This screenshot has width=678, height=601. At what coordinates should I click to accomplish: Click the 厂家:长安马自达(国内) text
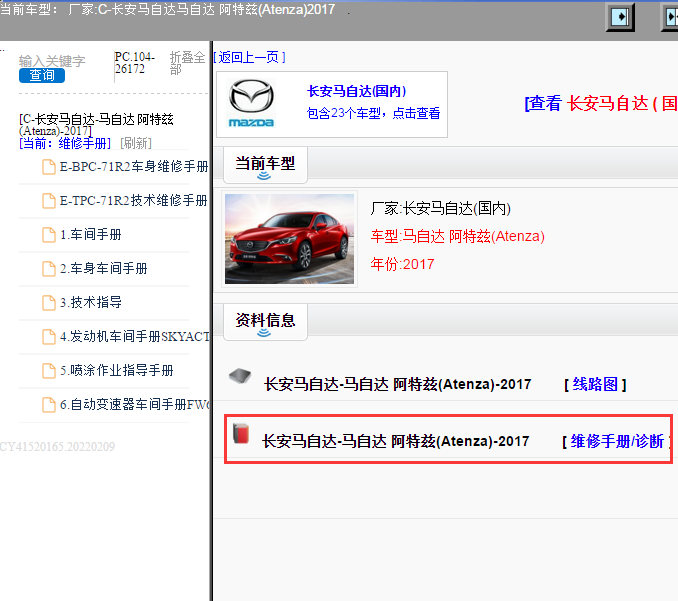(441, 209)
